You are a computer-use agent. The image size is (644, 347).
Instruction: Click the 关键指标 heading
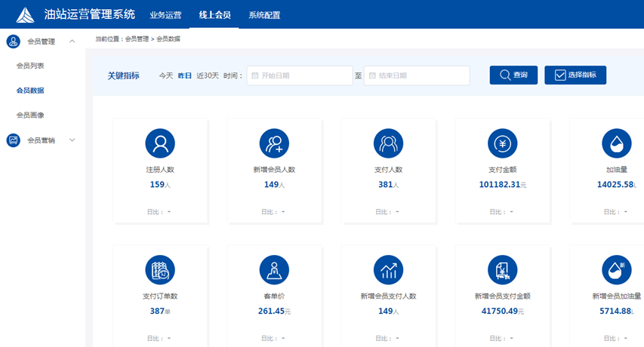(124, 76)
